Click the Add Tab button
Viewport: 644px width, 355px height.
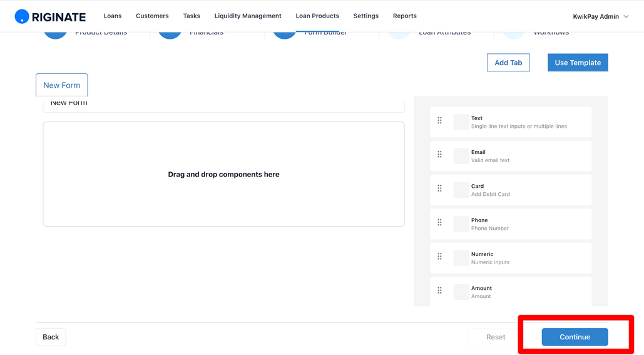click(508, 63)
